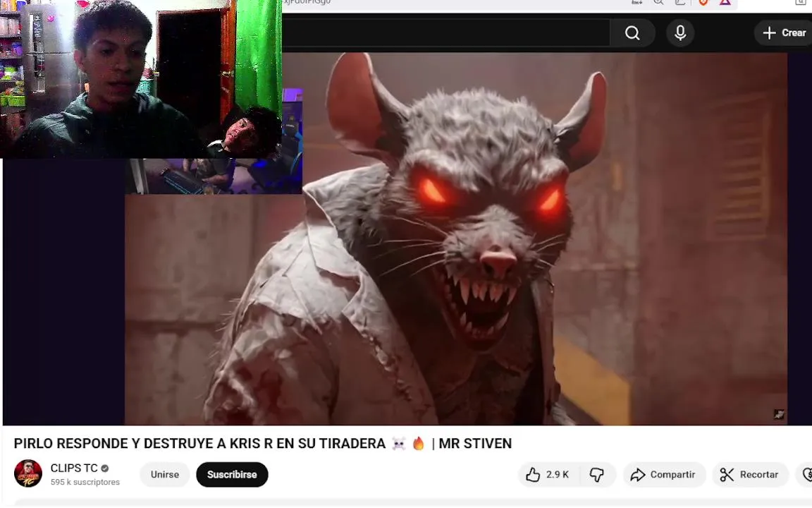Dislike the video

click(597, 474)
